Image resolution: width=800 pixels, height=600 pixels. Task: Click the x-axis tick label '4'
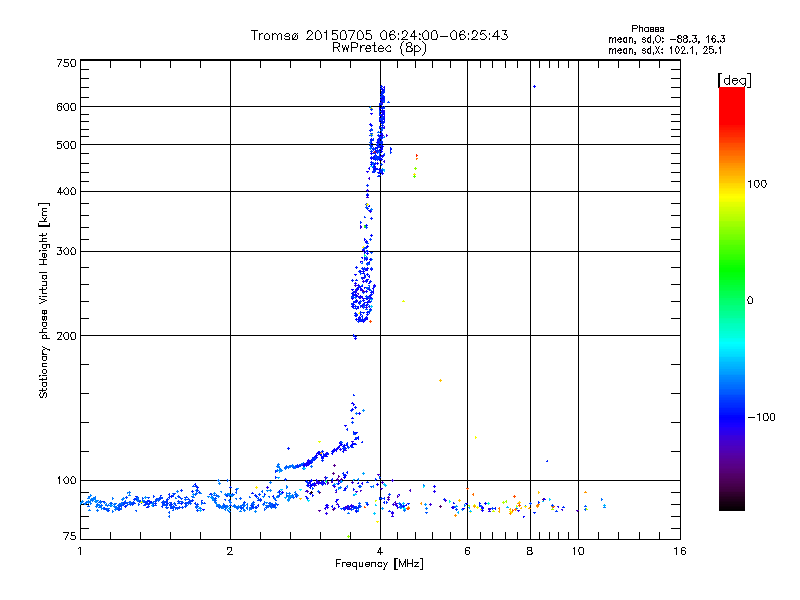coord(380,551)
